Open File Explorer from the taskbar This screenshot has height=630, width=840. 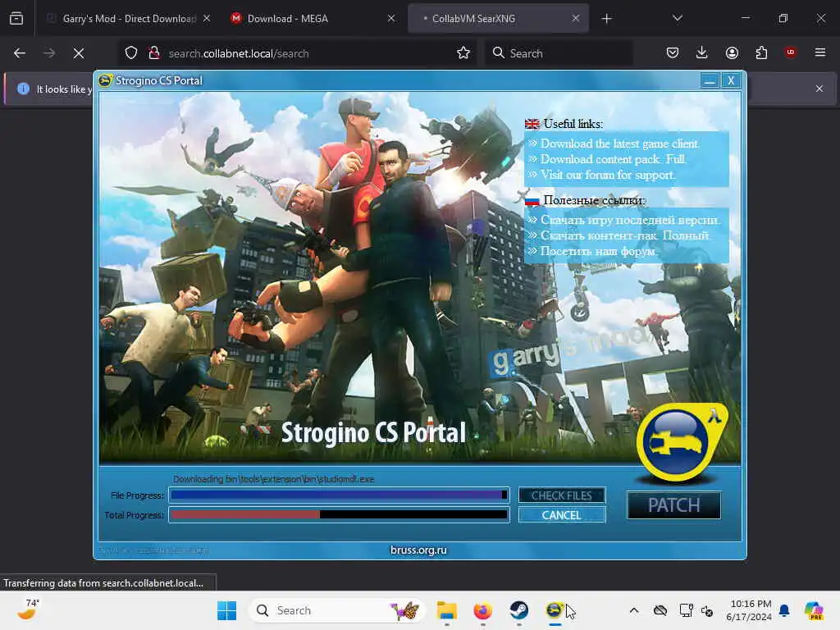[446, 610]
